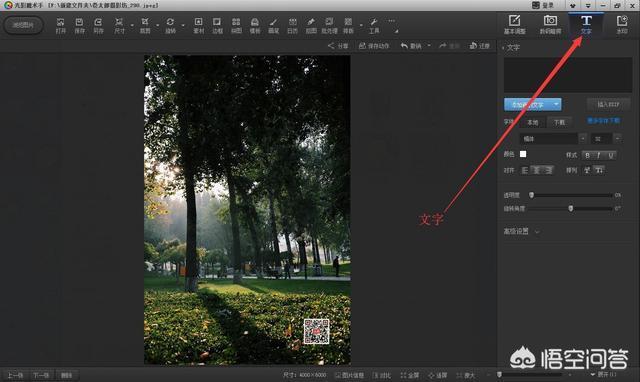Set text alignment to center
The width and height of the screenshot is (640, 382).
(x=537, y=170)
